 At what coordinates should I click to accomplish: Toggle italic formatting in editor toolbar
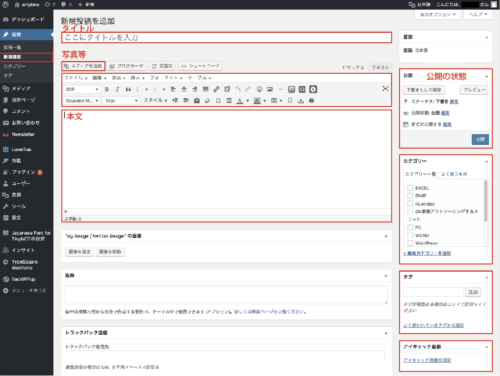[117, 89]
